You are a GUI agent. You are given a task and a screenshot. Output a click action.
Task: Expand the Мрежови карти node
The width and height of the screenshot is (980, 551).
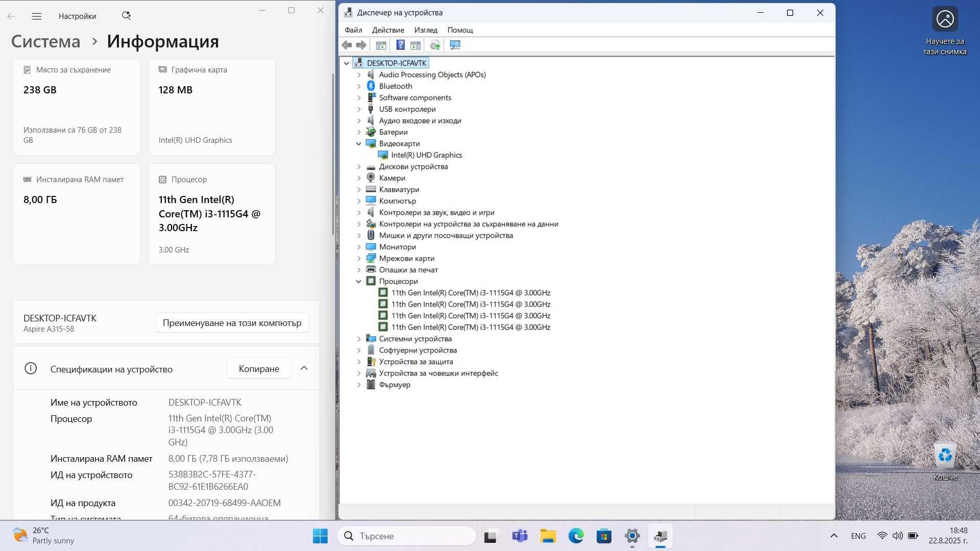(359, 259)
